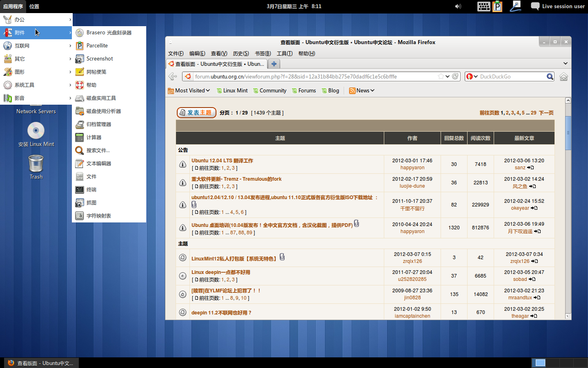
Task: Launch 文本编辑器 text editor
Action: (109, 164)
